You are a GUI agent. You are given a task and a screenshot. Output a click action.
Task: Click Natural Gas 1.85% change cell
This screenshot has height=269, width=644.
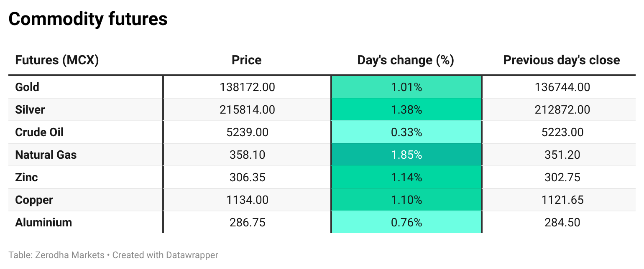pyautogui.click(x=406, y=155)
